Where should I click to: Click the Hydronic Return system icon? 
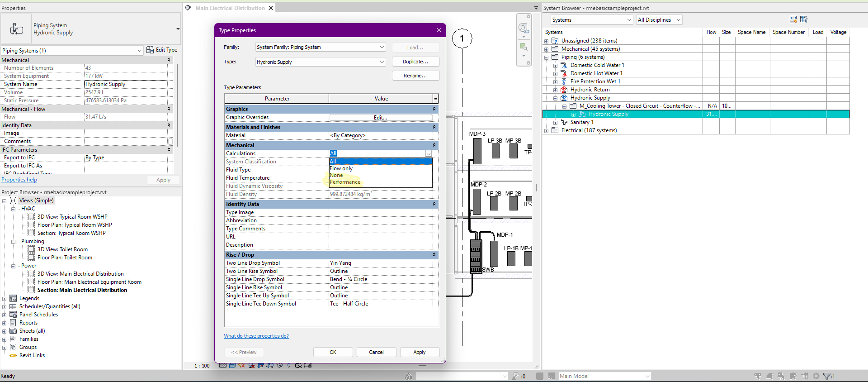coord(564,90)
